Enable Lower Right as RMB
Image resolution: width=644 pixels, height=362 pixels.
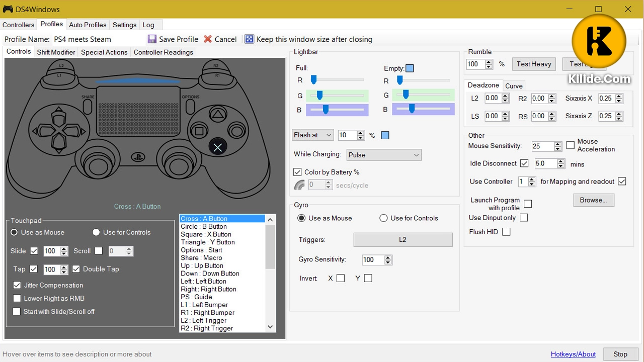tap(17, 298)
